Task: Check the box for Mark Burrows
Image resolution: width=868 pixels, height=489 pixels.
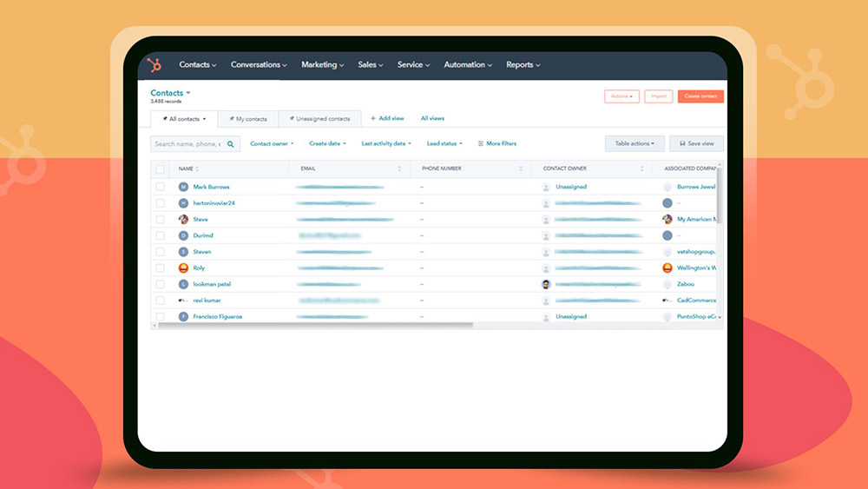Action: (x=160, y=187)
